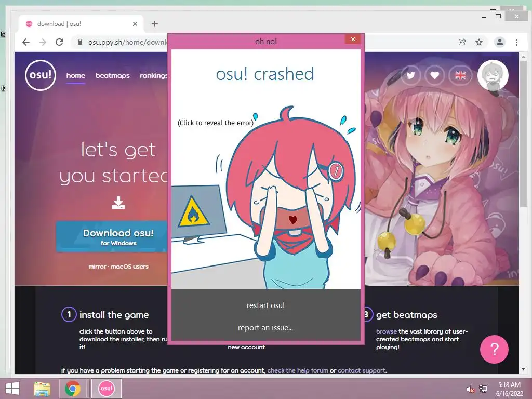Close the download | osu! tab
The image size is (532, 399).
(135, 24)
